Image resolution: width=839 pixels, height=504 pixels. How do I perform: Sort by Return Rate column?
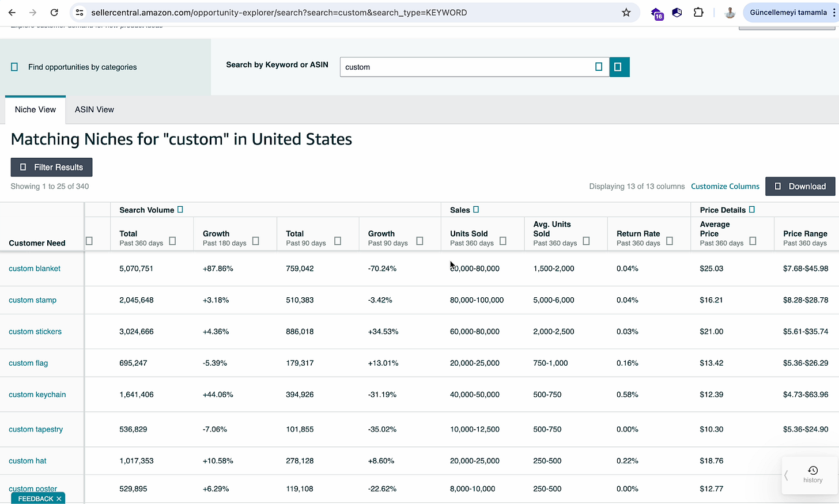[x=670, y=241]
